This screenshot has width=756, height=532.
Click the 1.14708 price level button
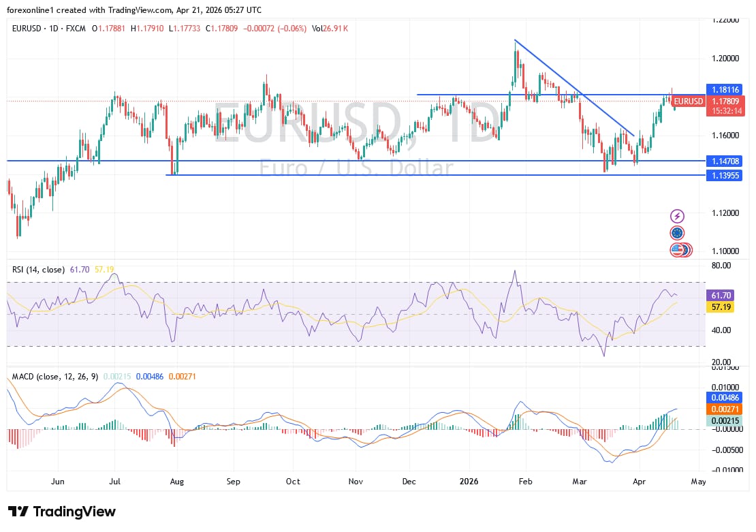pyautogui.click(x=725, y=162)
